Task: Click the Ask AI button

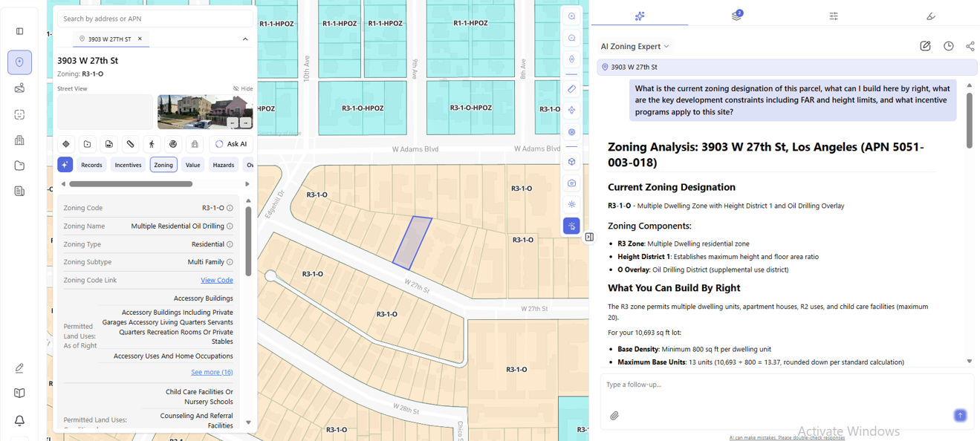Action: pyautogui.click(x=231, y=144)
